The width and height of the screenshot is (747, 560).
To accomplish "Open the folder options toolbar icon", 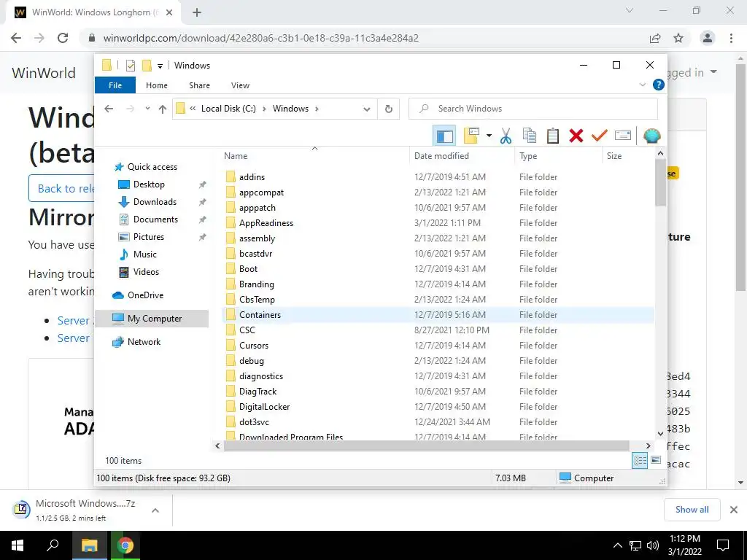I will [x=471, y=136].
